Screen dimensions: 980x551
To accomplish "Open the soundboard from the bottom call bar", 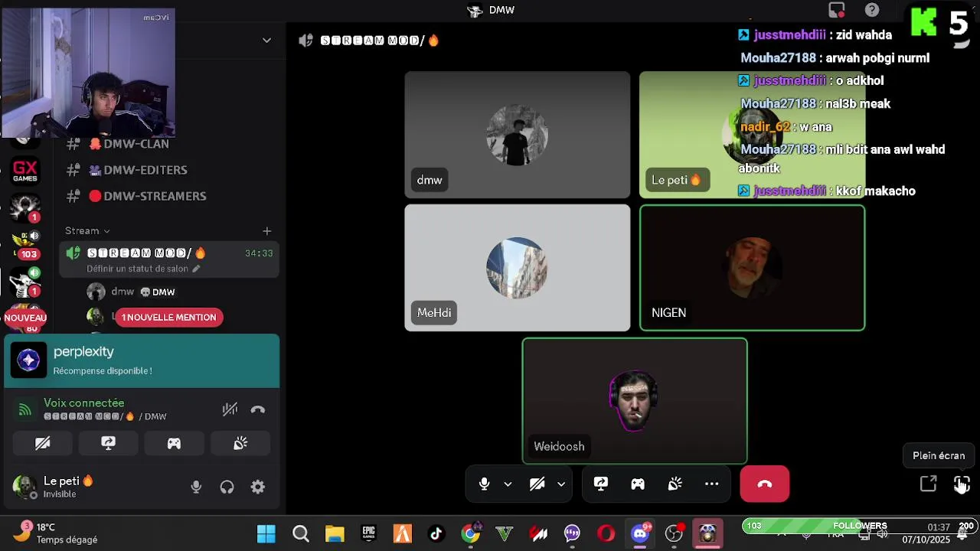I will pyautogui.click(x=675, y=484).
